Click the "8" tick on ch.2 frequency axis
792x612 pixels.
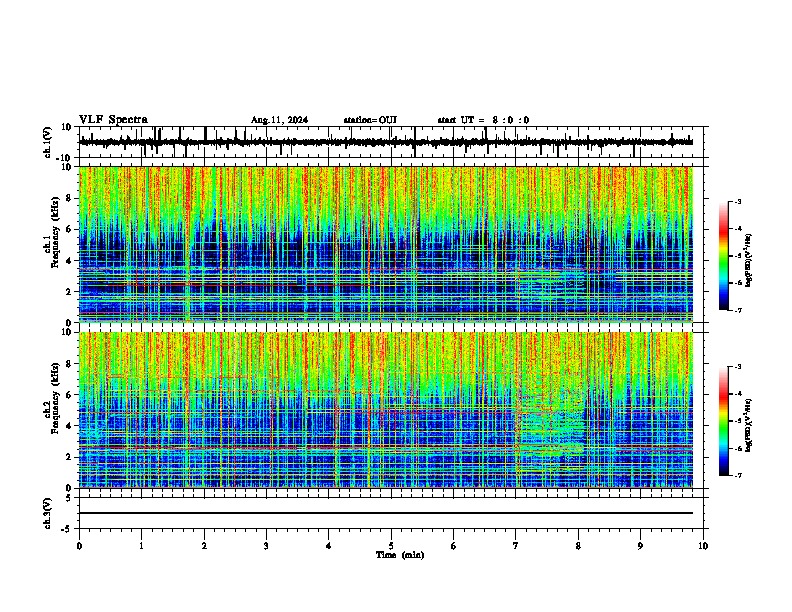pos(69,364)
